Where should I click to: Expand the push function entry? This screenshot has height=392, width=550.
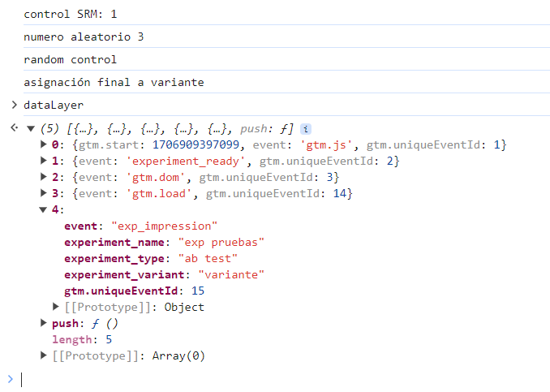(44, 322)
